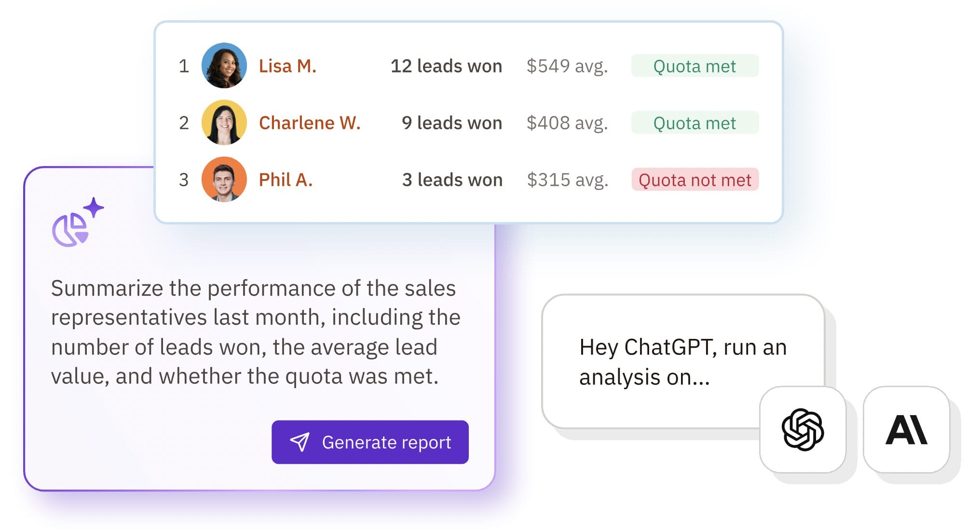Click Charlene's green Quota met badge
The image size is (980, 531).
(x=694, y=123)
